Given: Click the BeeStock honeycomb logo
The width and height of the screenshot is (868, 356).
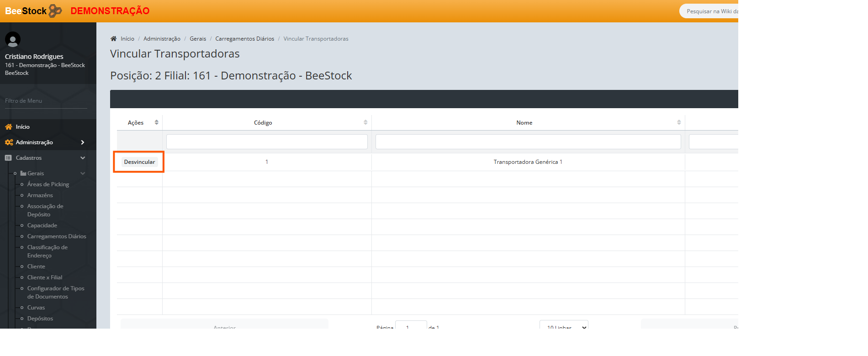Looking at the screenshot, I should click(x=55, y=11).
